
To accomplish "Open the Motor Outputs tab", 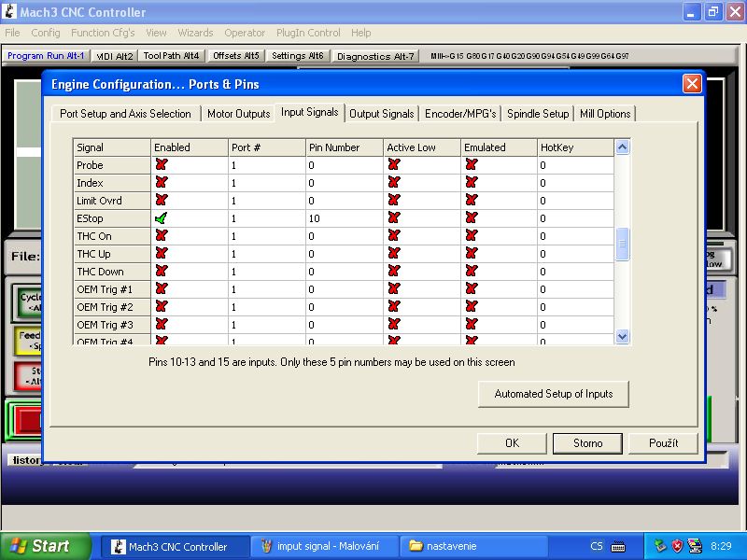I will pyautogui.click(x=238, y=114).
